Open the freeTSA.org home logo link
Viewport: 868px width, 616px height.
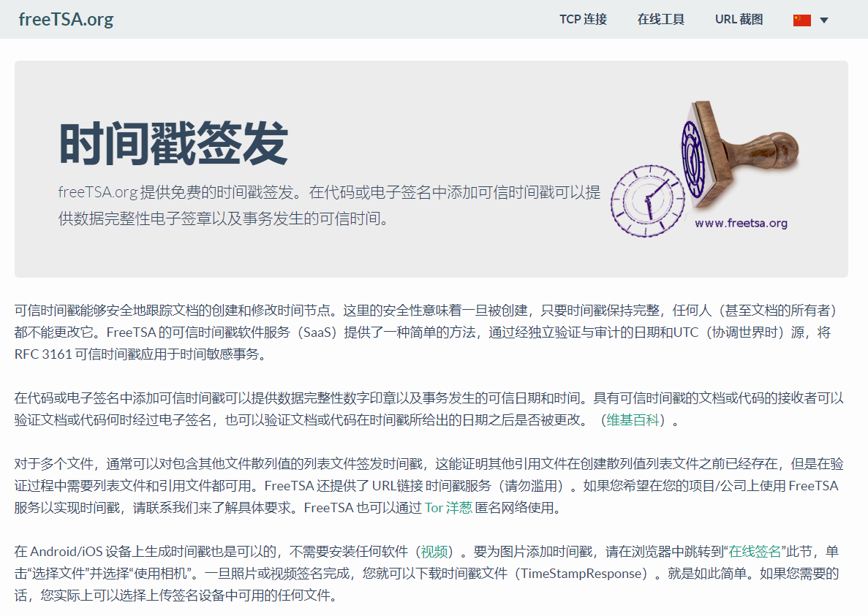(x=66, y=19)
